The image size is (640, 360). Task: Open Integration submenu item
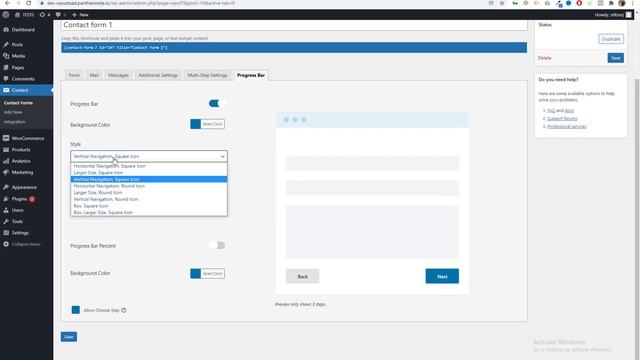click(x=15, y=122)
